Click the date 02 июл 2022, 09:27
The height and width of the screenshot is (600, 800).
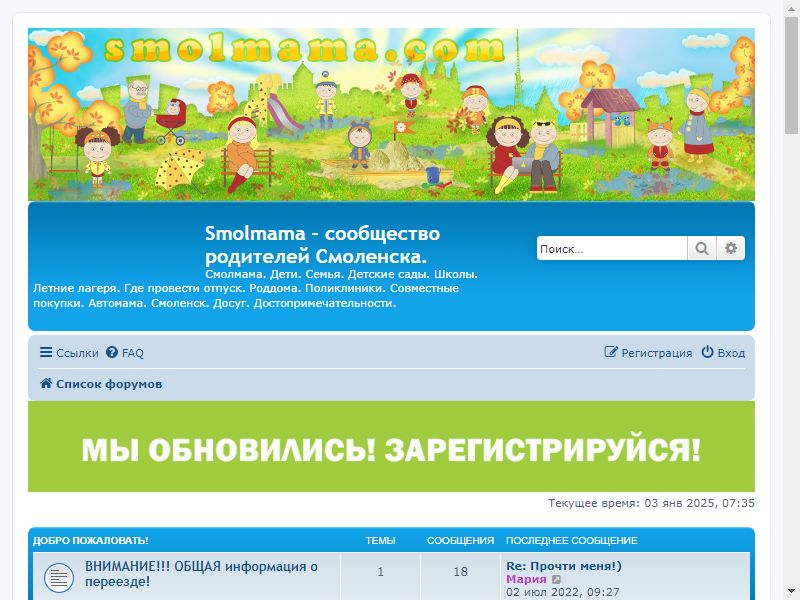point(563,592)
